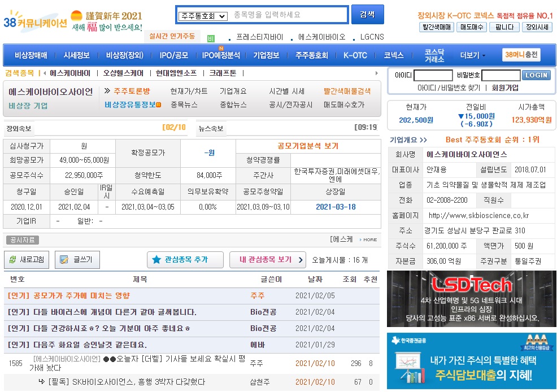Focus the 아이디 input field

click(433, 75)
